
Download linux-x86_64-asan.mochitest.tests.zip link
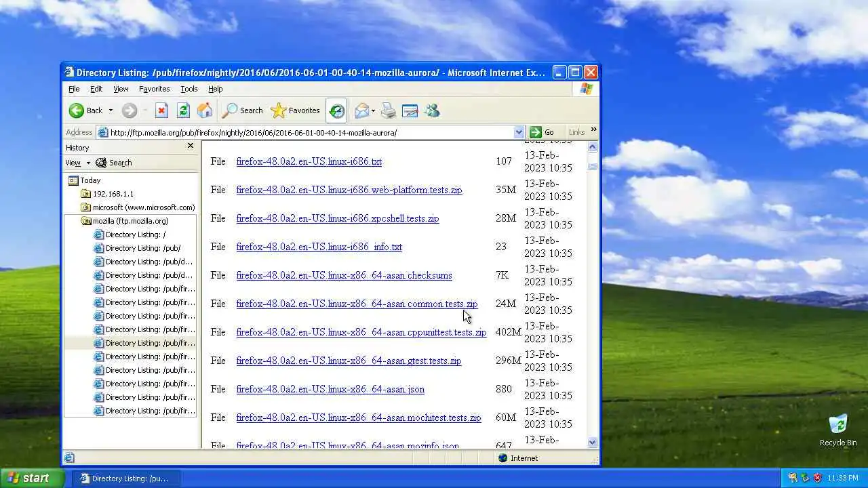(359, 418)
